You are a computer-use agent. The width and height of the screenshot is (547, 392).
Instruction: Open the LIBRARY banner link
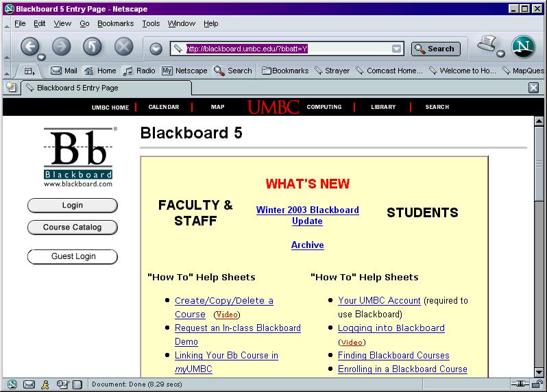(x=383, y=107)
